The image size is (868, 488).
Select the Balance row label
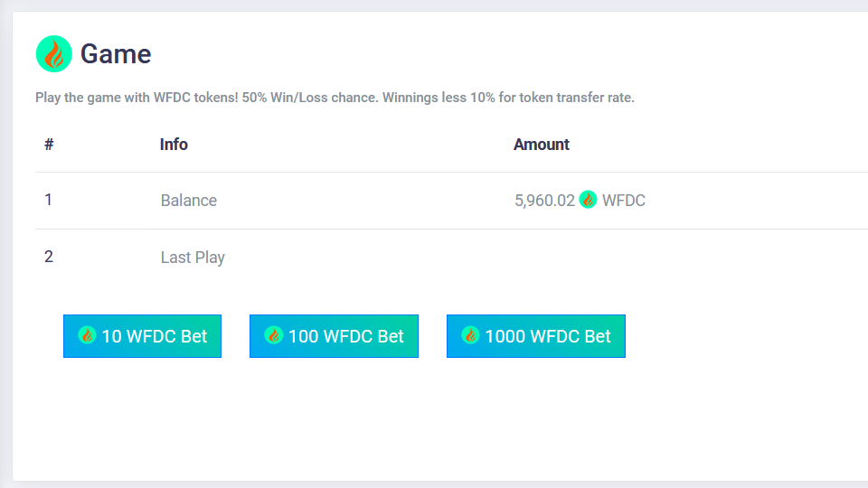[189, 201]
